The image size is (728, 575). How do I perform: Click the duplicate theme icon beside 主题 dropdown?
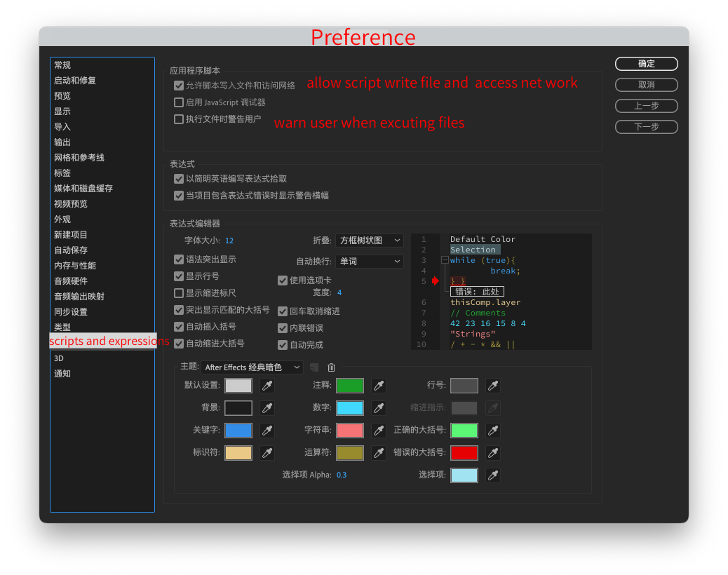[x=314, y=367]
